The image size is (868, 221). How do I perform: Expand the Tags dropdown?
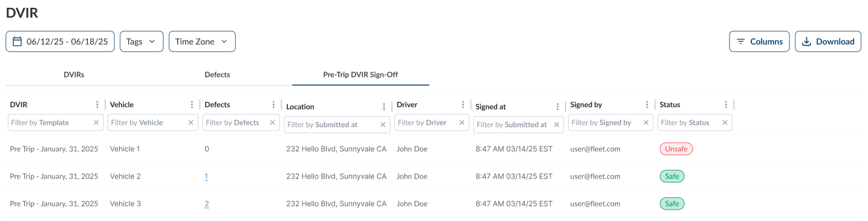coord(142,42)
